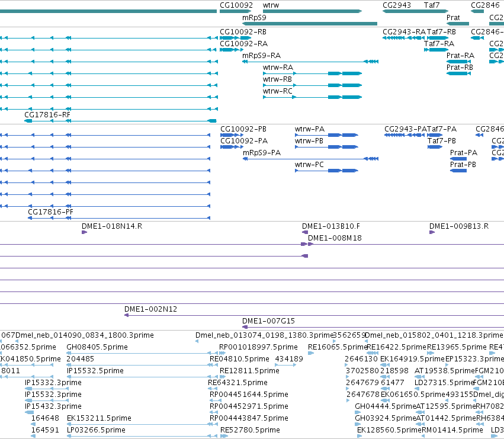Image resolution: width=504 pixels, height=439 pixels.
Task: Click the GH08405.5prime EST label
Action: (x=97, y=347)
